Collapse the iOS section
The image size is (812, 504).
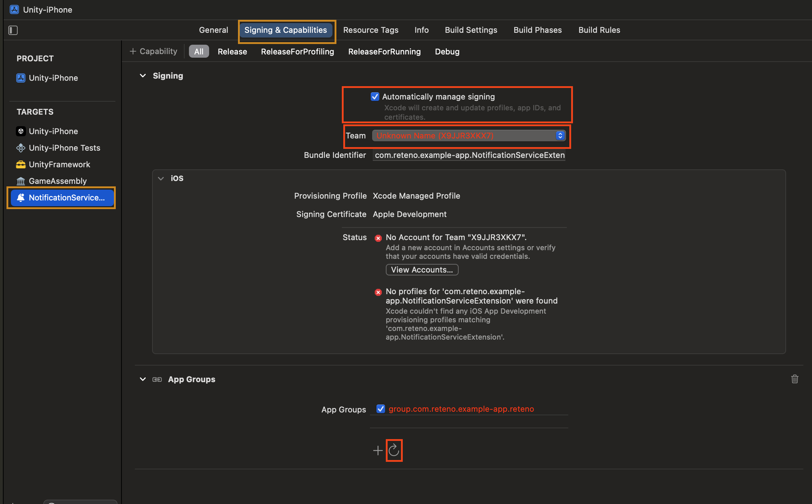click(161, 178)
